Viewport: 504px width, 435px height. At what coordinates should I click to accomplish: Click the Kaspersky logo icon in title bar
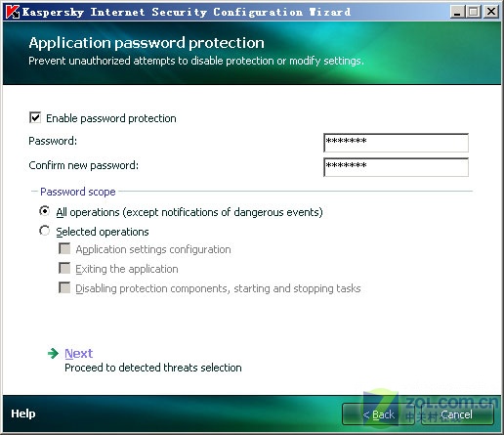pyautogui.click(x=13, y=12)
